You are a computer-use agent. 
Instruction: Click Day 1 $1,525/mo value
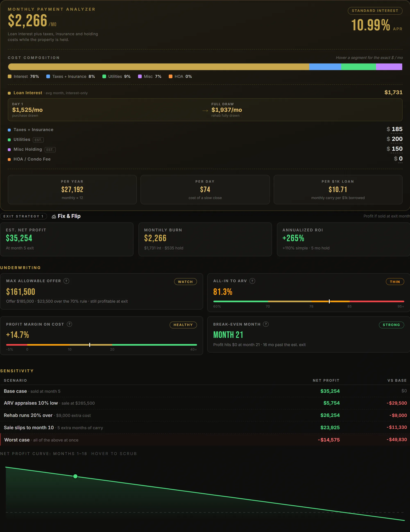point(27,110)
